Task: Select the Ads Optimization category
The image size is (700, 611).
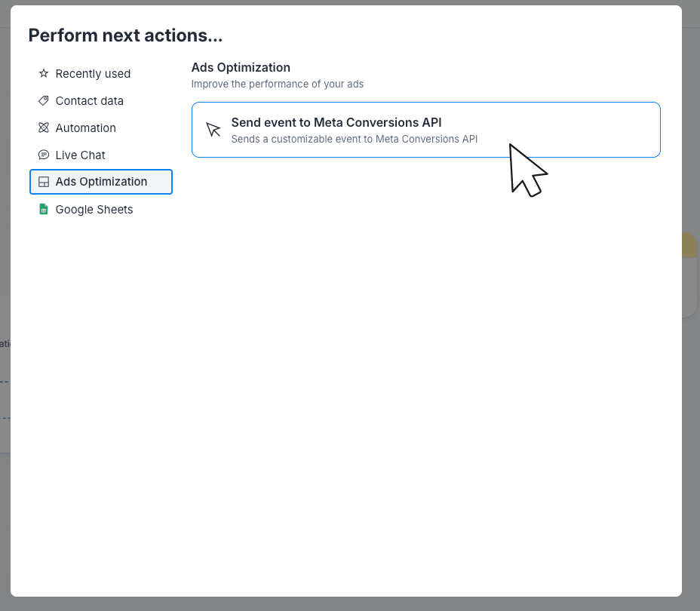Action: (x=101, y=182)
